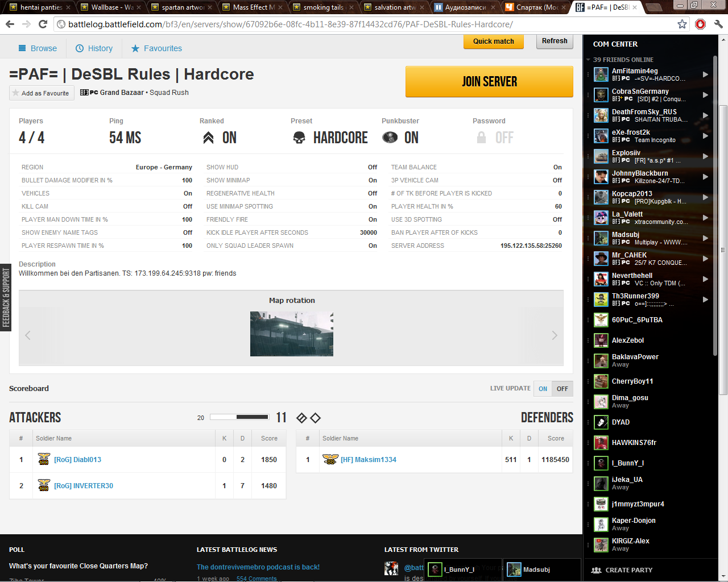The image size is (728, 582).
Task: Open [HF] Maksim1334 soldier profile
Action: tap(369, 459)
